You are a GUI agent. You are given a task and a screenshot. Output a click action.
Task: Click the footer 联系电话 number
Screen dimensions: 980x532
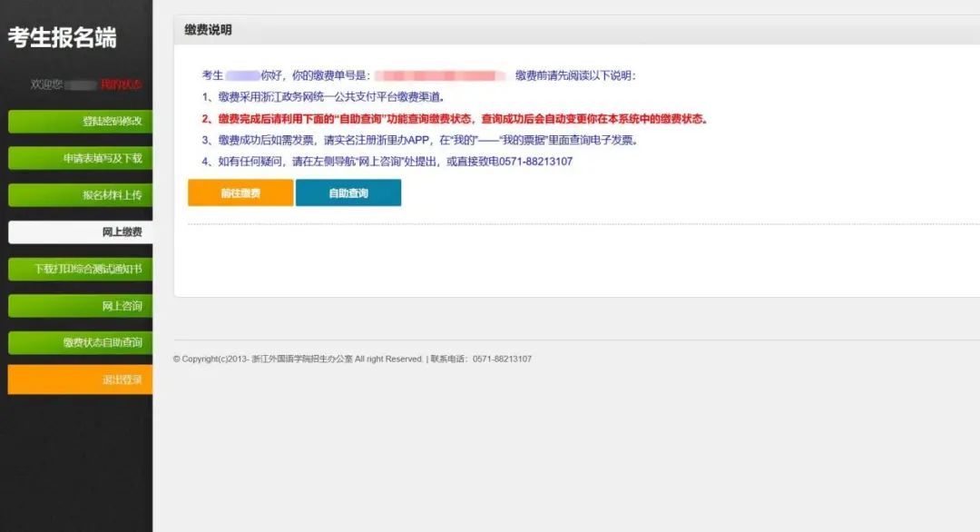click(x=502, y=360)
